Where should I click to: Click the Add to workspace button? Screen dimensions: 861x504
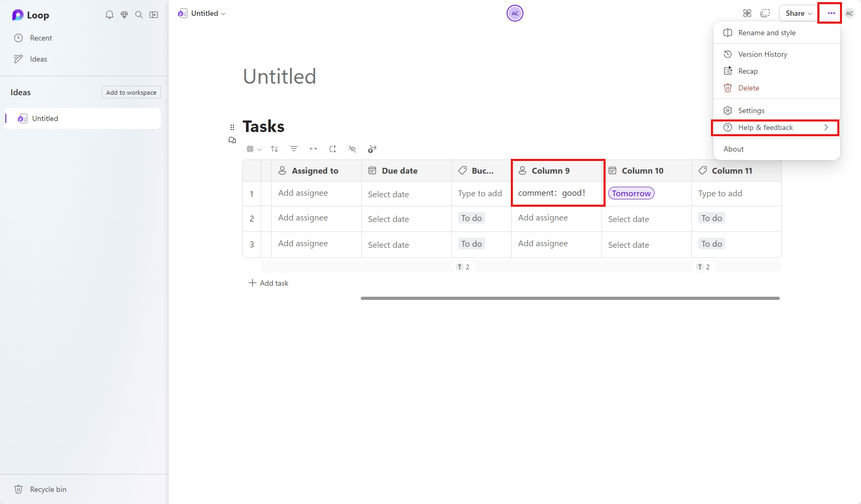[x=131, y=92]
